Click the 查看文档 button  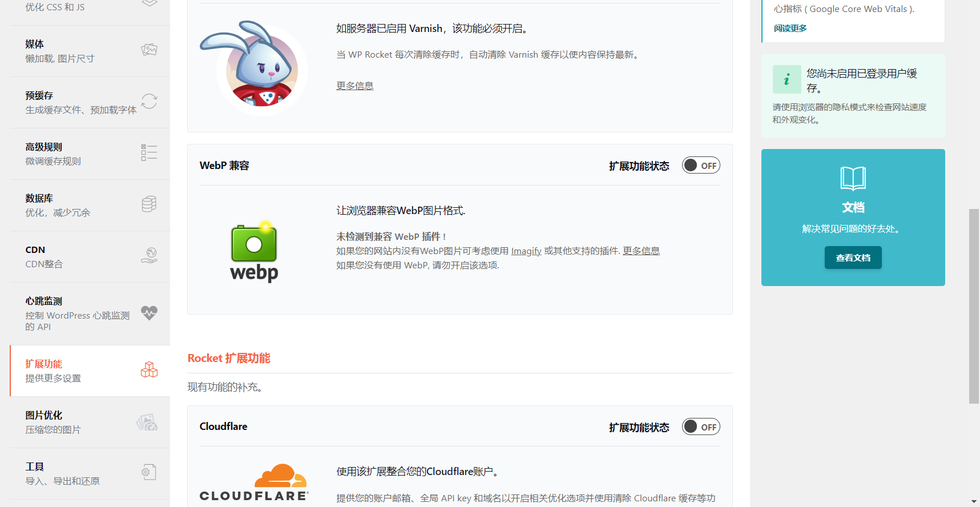click(853, 257)
